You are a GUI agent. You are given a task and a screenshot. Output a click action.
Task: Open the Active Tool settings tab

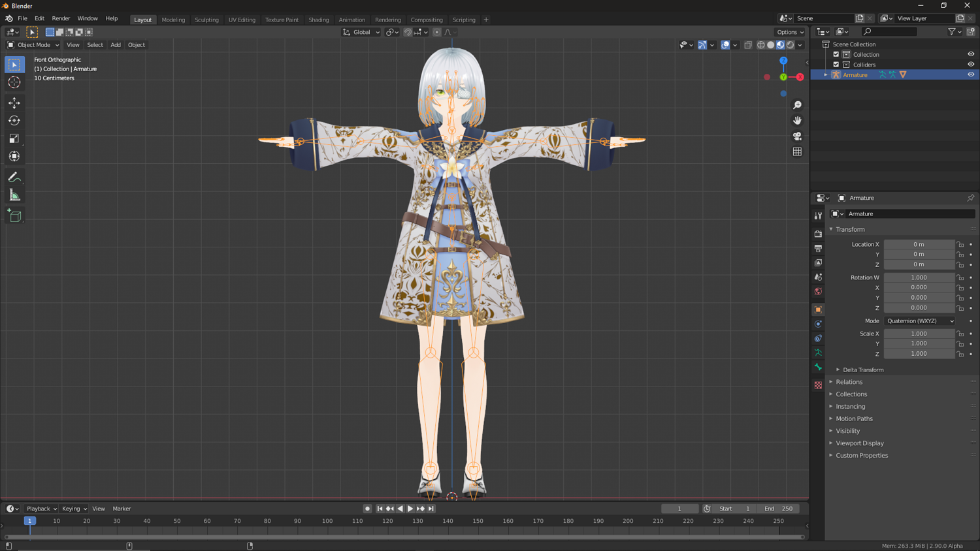(818, 215)
